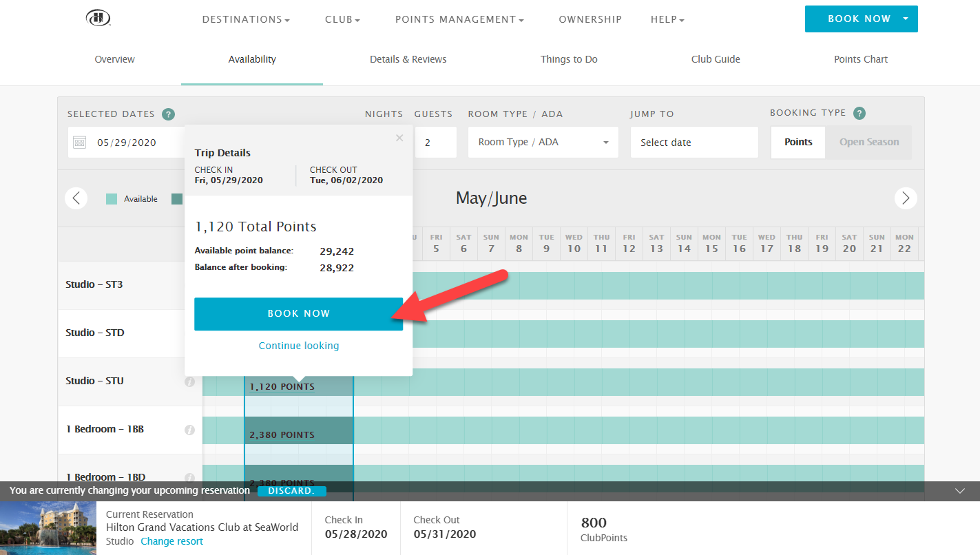Expand Book Now dropdown arrow

point(906,19)
